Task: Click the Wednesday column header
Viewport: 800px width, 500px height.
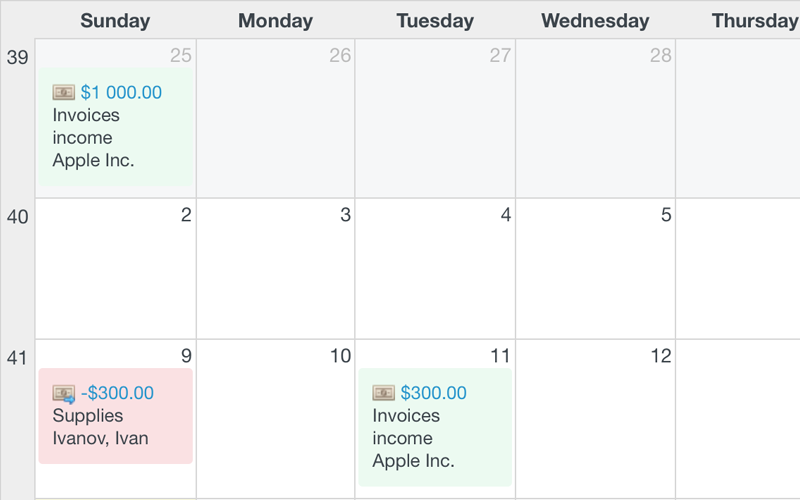Action: coord(595,21)
